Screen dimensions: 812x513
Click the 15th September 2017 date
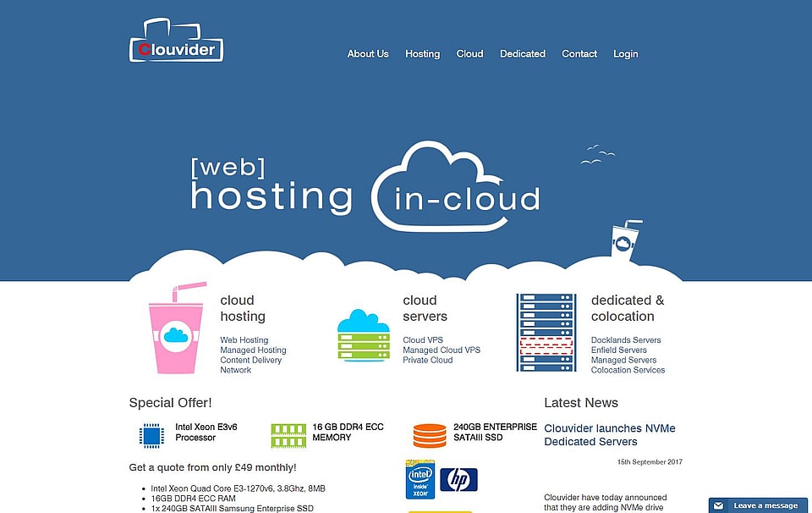point(650,461)
